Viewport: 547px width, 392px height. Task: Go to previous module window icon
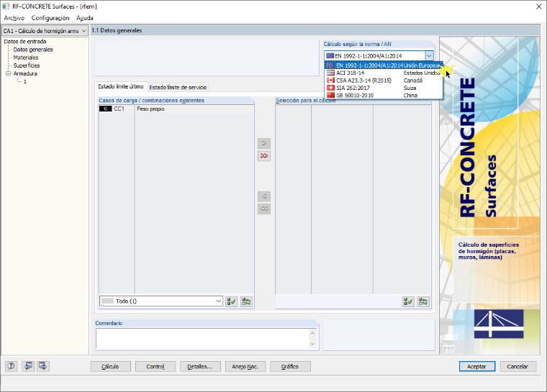coord(28,366)
